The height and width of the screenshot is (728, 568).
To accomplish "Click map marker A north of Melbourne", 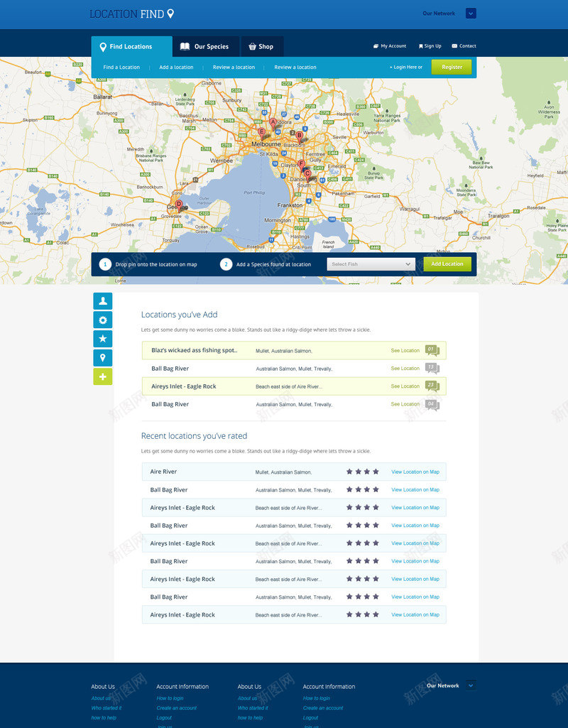I will click(x=273, y=123).
